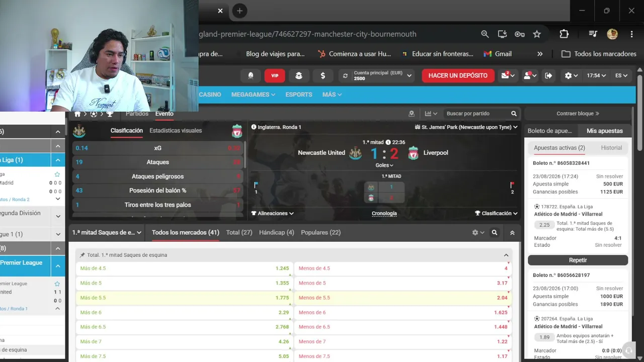644x362 pixels.
Task: Open the Cuenta principal account dropdown
Action: (381, 75)
